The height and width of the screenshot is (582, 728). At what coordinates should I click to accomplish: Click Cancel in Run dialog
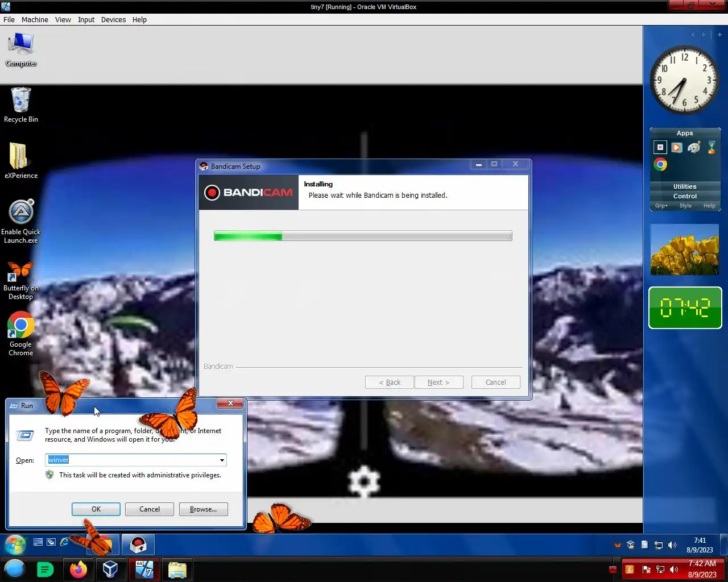(x=150, y=509)
